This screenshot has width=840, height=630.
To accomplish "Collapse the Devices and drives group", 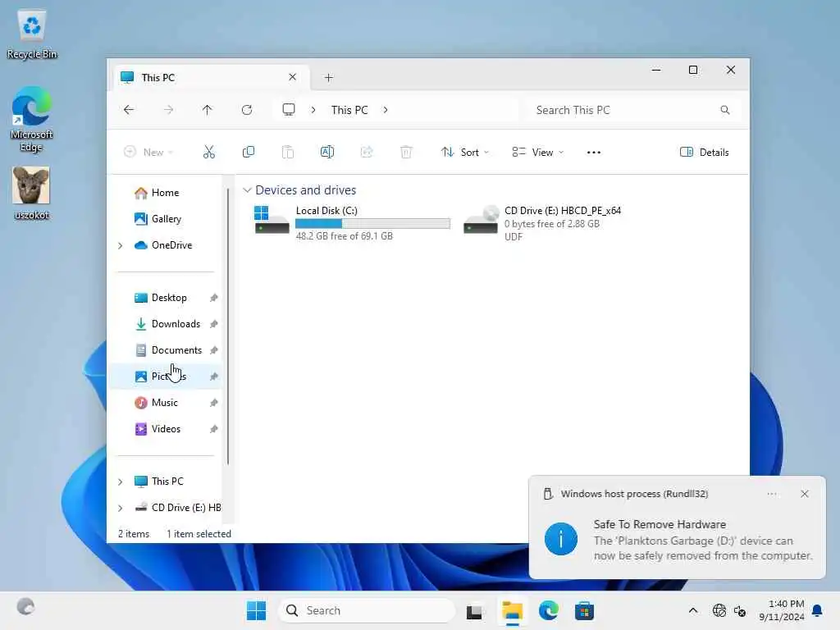I will click(247, 190).
